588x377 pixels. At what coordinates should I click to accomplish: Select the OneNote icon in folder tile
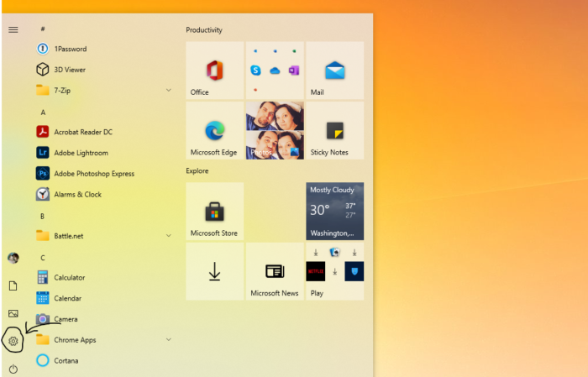click(x=294, y=70)
